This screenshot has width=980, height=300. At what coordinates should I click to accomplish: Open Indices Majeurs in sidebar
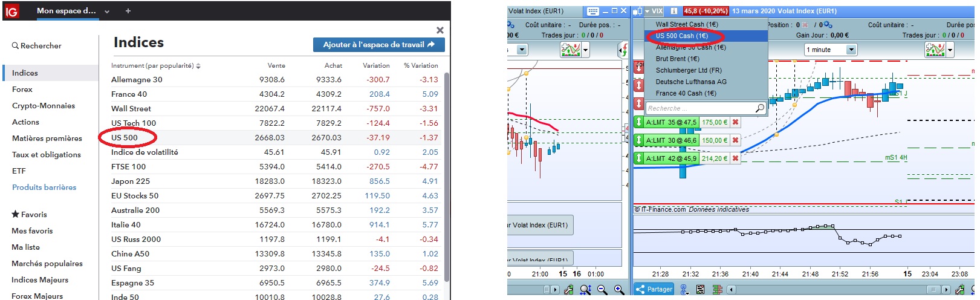(x=40, y=279)
